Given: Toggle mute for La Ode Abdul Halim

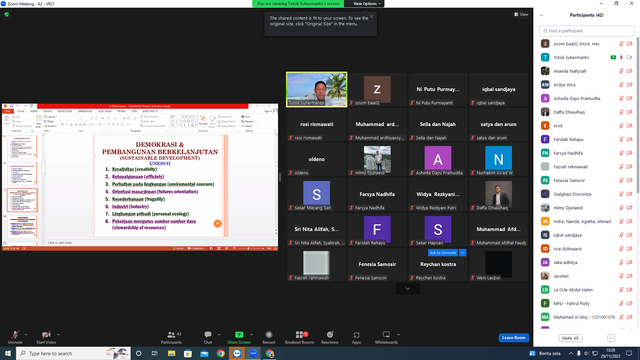Looking at the screenshot, I should click(x=621, y=290).
